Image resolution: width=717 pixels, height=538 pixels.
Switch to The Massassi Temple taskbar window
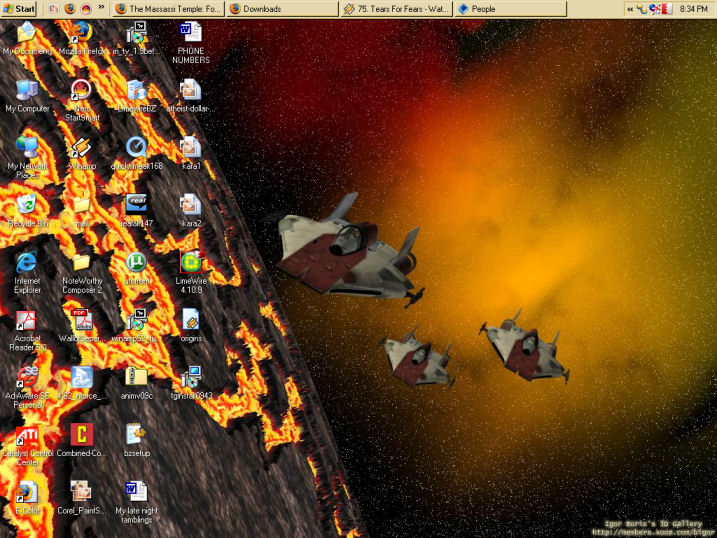[168, 9]
